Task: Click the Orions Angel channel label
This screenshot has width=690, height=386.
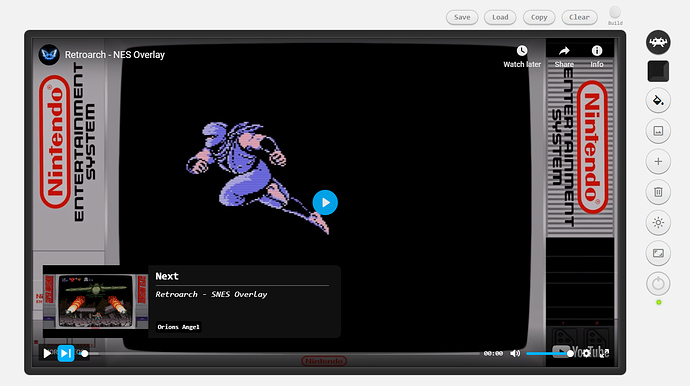Action: pyautogui.click(x=178, y=327)
